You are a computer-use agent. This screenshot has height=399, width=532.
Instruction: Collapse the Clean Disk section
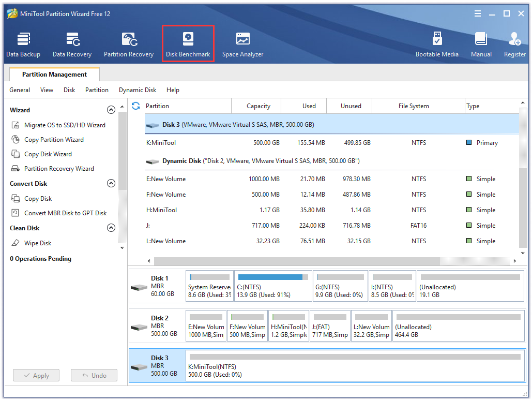(111, 228)
